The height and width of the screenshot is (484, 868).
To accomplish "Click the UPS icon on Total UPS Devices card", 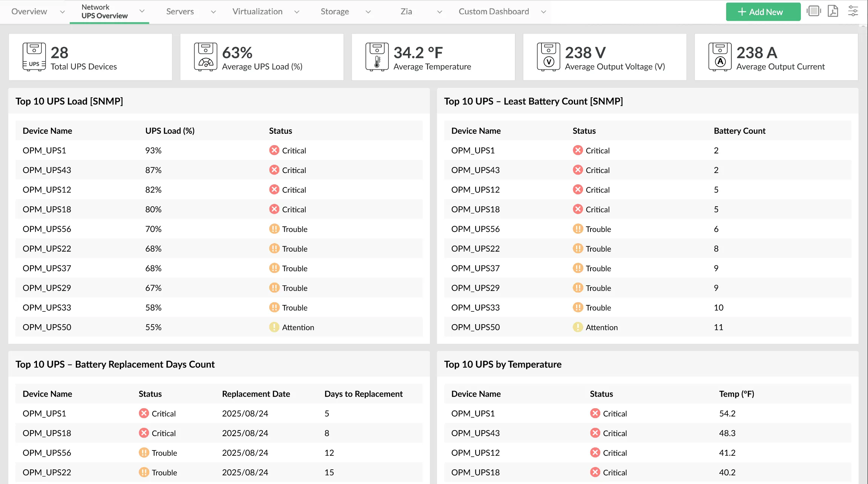I will (x=34, y=57).
